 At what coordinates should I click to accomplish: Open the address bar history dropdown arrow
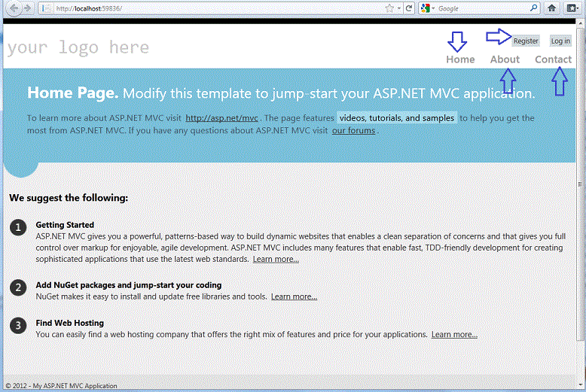[x=399, y=8]
